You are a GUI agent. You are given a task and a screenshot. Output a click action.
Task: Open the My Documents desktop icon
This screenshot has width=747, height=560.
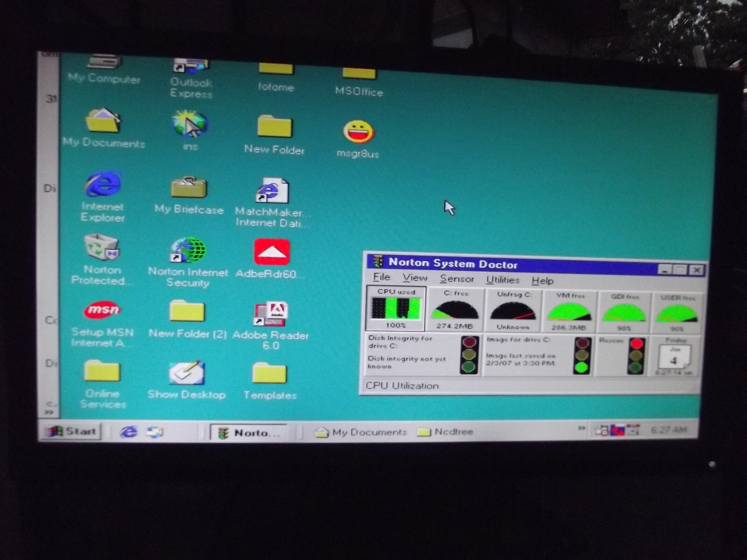click(x=104, y=128)
